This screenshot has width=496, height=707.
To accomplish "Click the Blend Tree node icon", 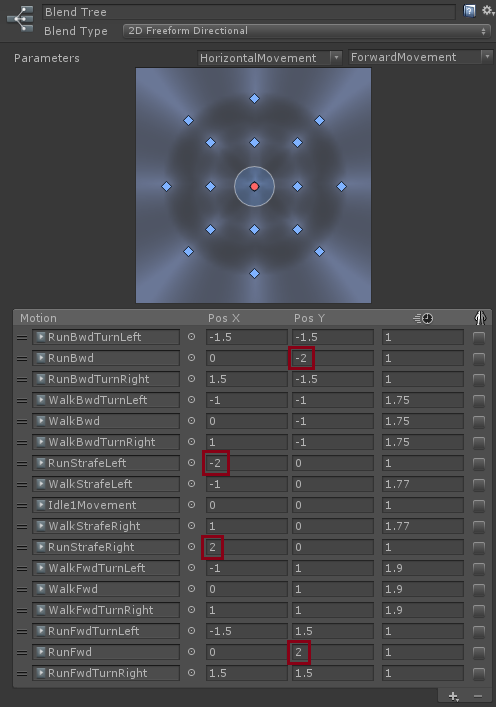I will (20, 19).
